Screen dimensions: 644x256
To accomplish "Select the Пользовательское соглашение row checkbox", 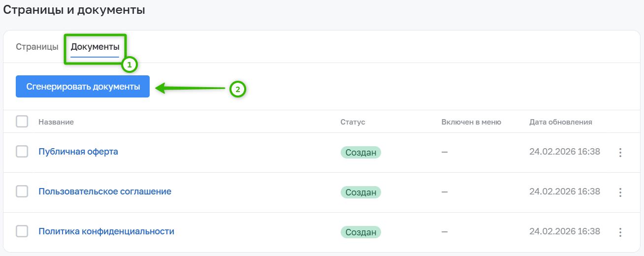I will point(22,192).
